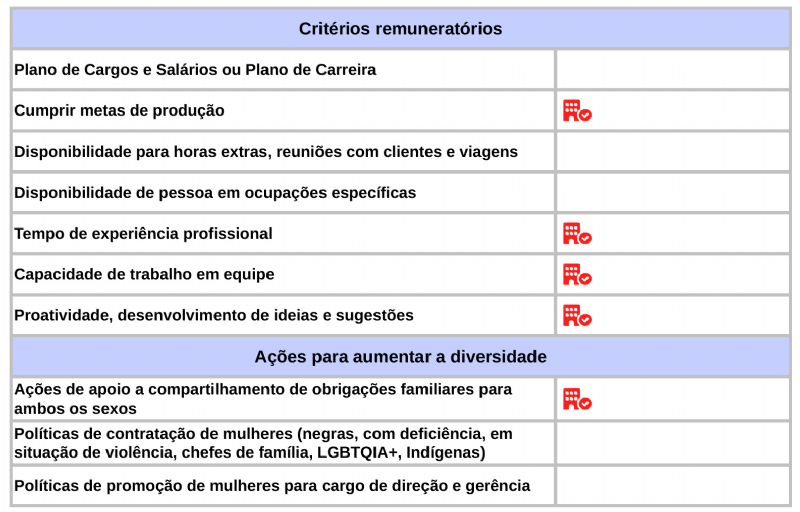This screenshot has width=800, height=512.
Task: Click the empty cell beside Políticas de contratação de mulheres
Action: point(672,444)
